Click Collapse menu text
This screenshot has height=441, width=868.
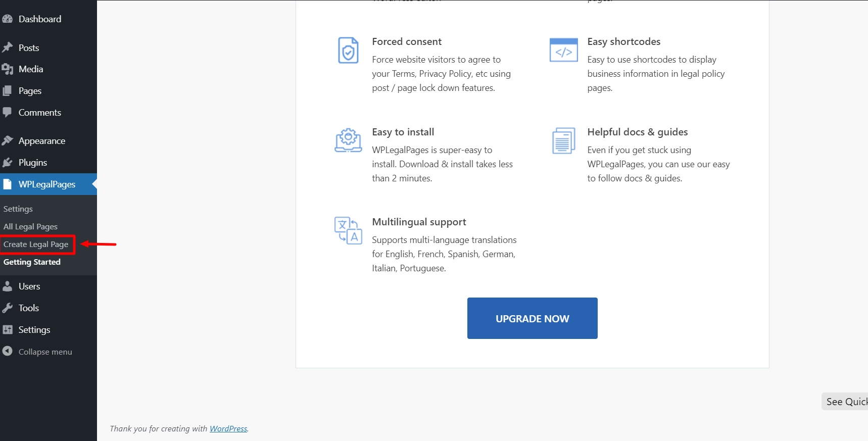click(45, 352)
